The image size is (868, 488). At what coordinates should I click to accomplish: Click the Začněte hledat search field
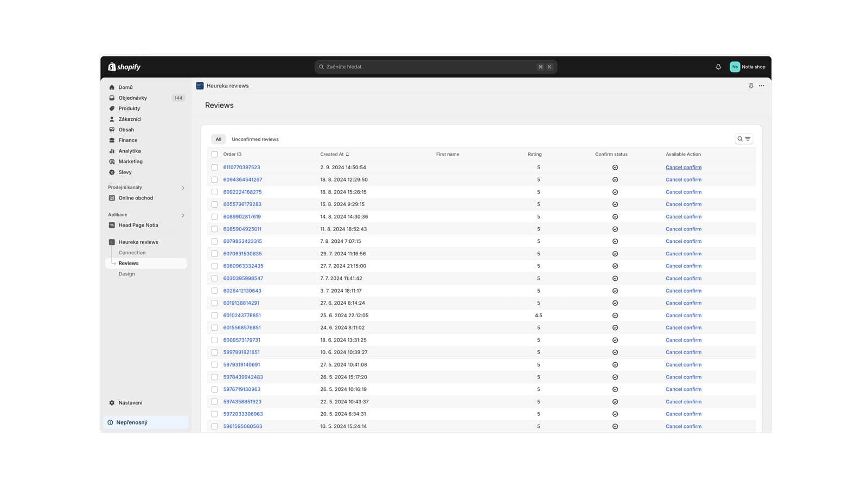[x=429, y=67]
